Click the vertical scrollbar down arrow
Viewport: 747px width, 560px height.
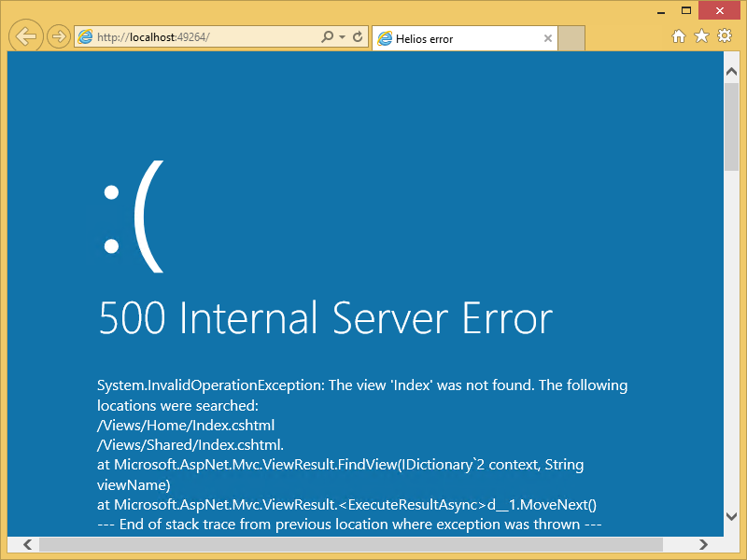pos(731,516)
